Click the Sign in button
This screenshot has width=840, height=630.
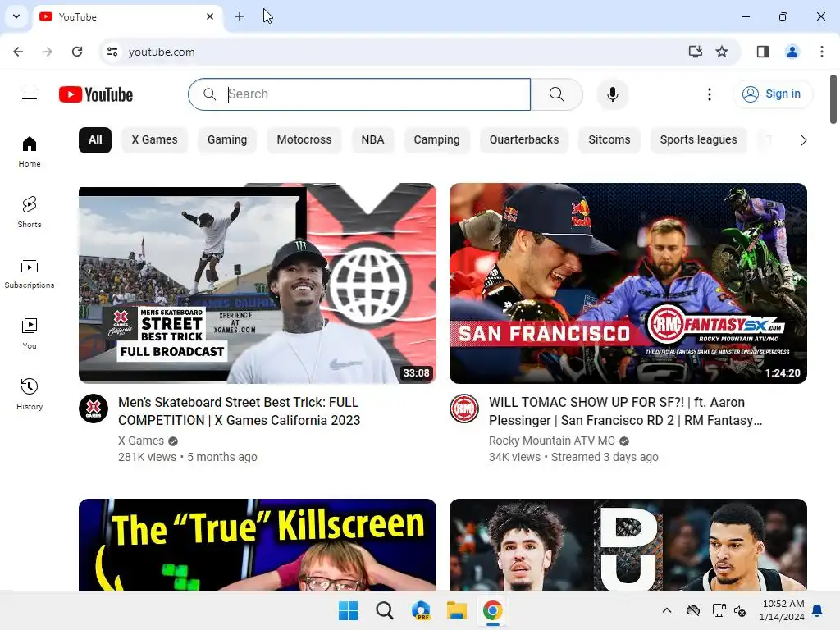click(772, 94)
